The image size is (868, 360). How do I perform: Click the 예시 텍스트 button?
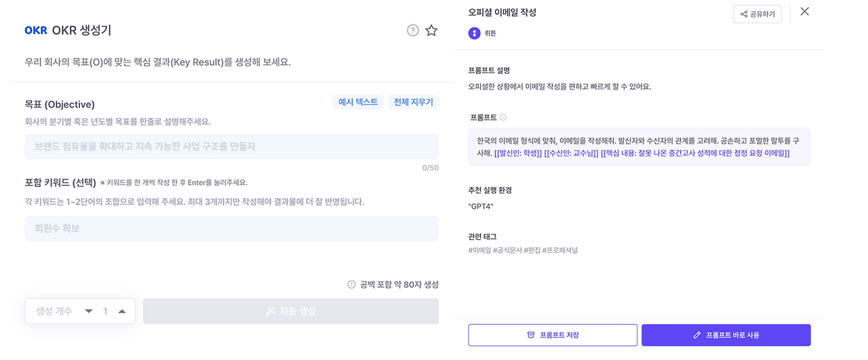[x=360, y=102]
